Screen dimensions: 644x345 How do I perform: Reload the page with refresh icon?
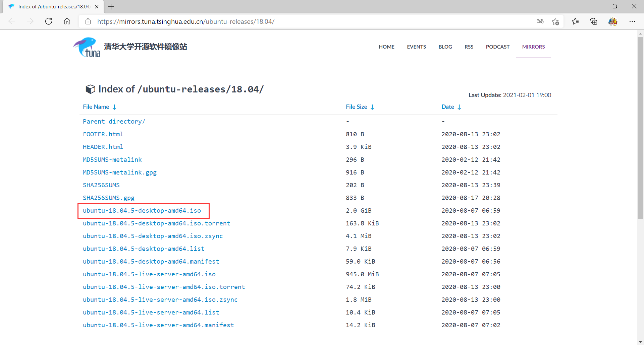49,21
